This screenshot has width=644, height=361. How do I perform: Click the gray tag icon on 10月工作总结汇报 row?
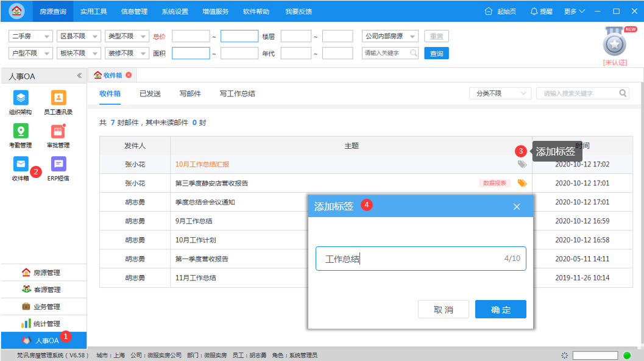(522, 165)
